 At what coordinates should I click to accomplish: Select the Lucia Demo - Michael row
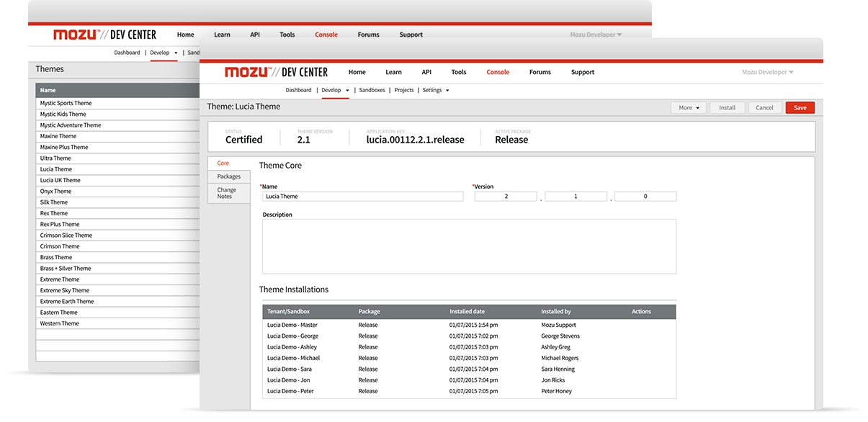pyautogui.click(x=469, y=358)
